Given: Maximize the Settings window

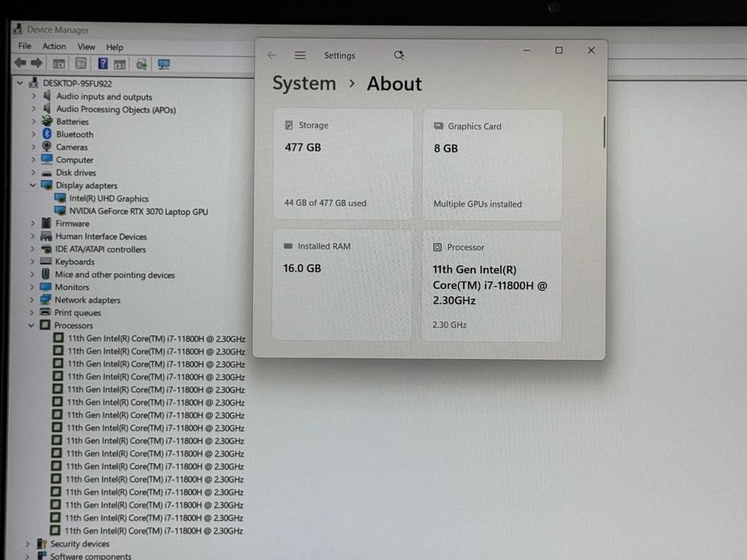Looking at the screenshot, I should pos(559,50).
